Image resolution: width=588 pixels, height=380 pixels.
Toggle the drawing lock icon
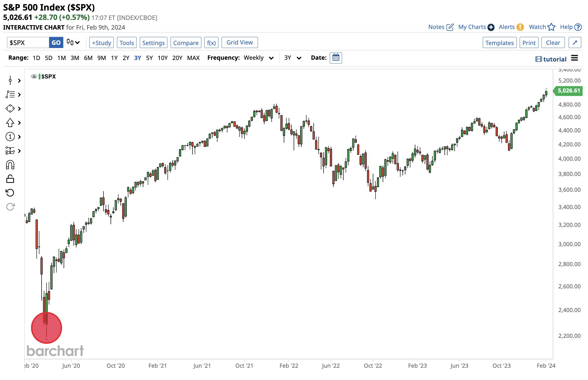[x=10, y=179]
